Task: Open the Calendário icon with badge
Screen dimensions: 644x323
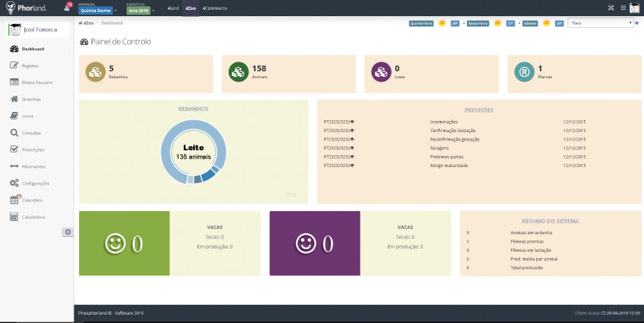Action: [15, 199]
